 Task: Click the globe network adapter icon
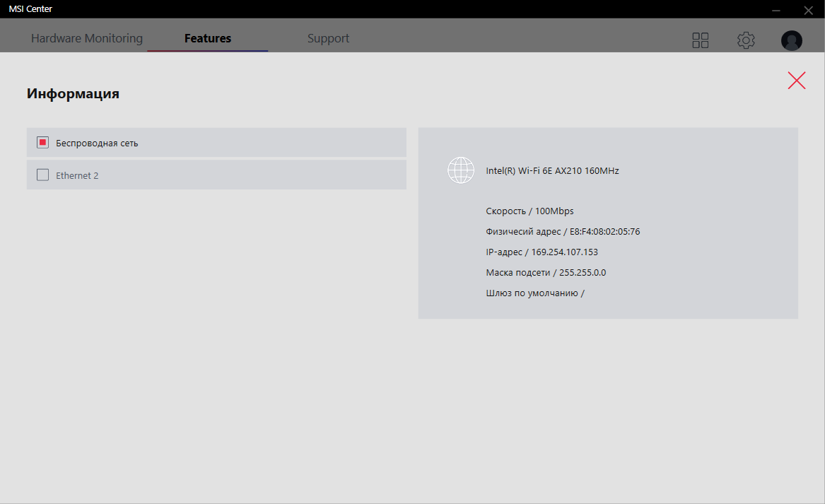point(461,170)
